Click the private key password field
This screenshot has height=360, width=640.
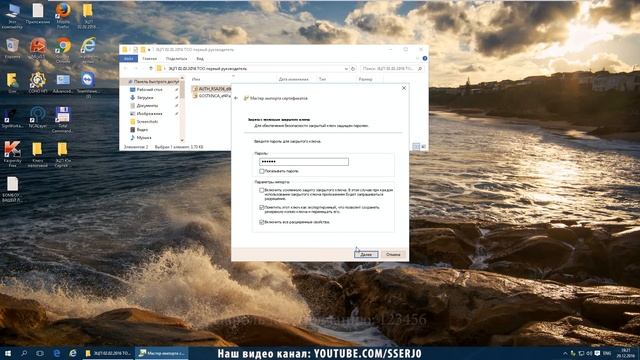tap(304, 162)
